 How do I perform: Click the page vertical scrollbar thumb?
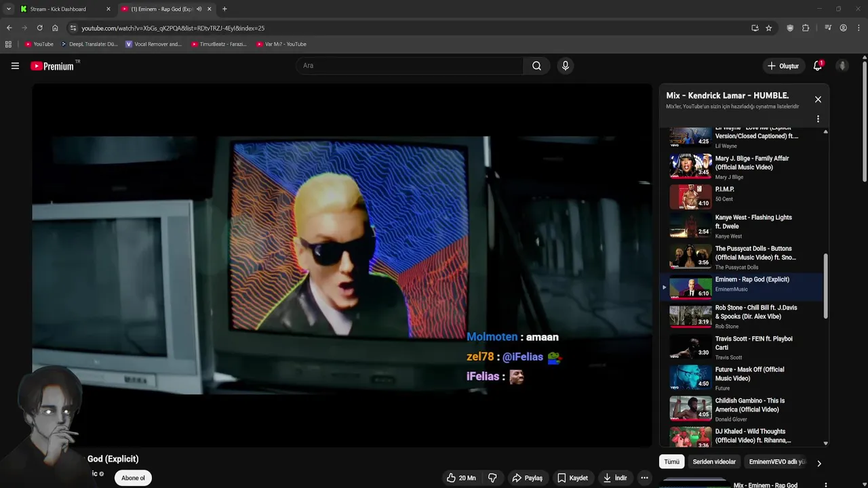click(865, 122)
